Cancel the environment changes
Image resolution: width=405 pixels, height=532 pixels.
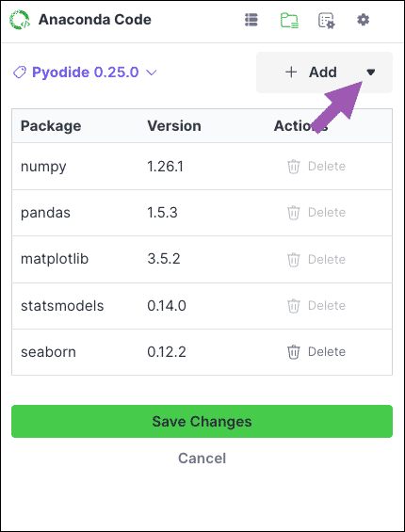(202, 458)
